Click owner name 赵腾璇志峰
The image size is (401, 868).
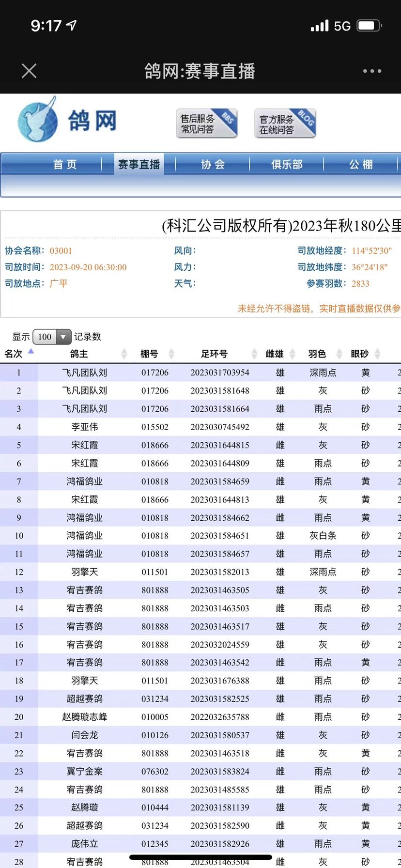(x=85, y=717)
